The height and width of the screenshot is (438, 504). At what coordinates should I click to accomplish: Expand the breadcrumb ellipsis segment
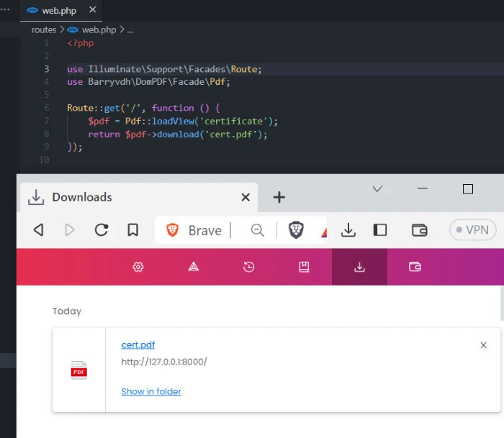[130, 30]
